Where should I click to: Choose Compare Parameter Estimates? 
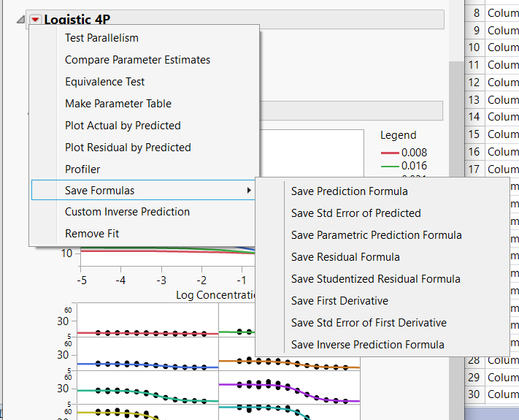[137, 60]
